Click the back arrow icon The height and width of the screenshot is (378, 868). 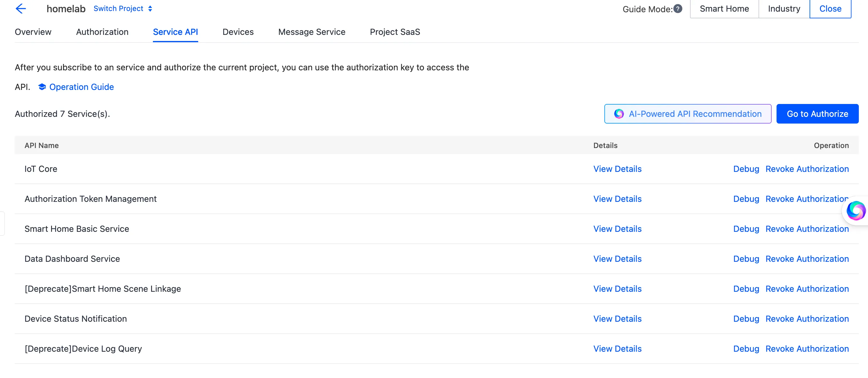pyautogui.click(x=21, y=9)
